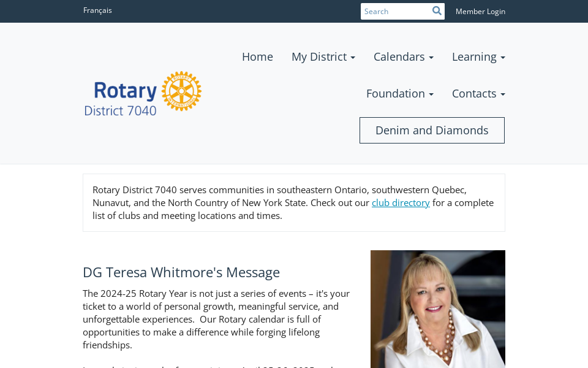Screen dimensions: 588x368
Task: Click the Rotary District 7040 logo
Action: coord(143,94)
